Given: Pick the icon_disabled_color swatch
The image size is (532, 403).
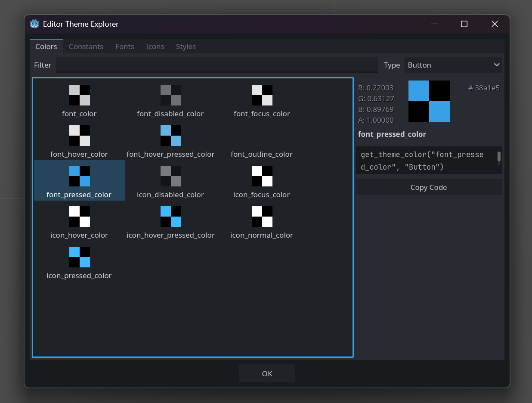Looking at the screenshot, I should tap(171, 176).
